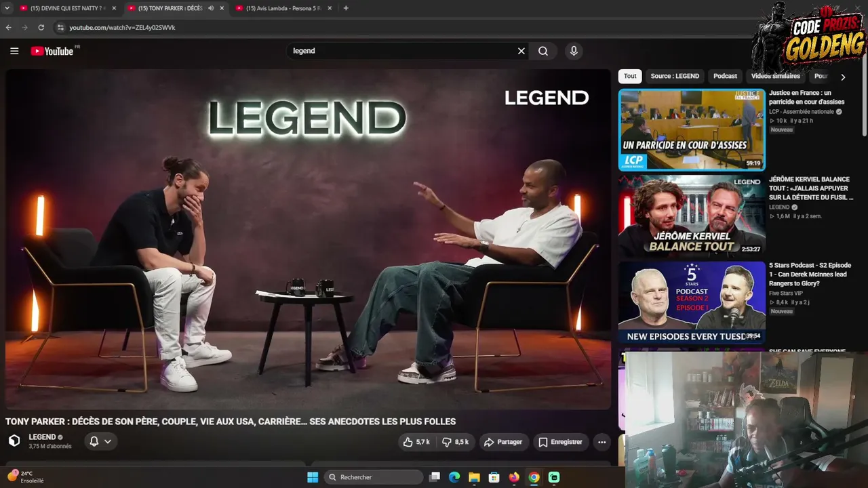
Task: Open 'LCP - Assemblée nationale' channel link
Action: point(802,112)
